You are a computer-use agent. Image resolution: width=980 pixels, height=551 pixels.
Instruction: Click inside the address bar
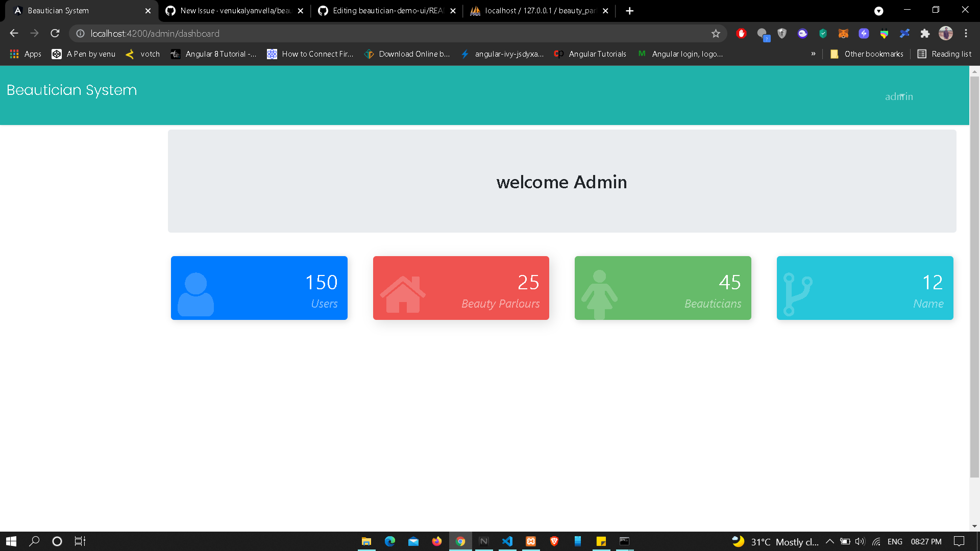click(x=357, y=33)
